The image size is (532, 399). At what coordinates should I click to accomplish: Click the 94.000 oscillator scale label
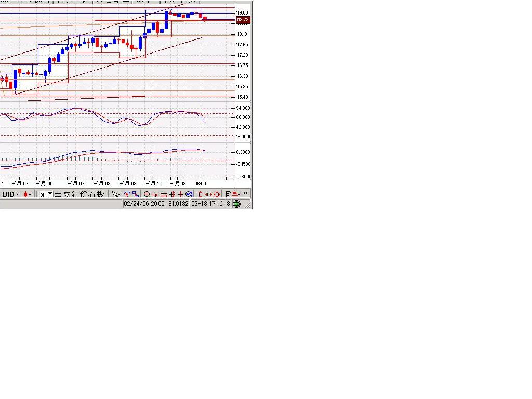point(243,108)
